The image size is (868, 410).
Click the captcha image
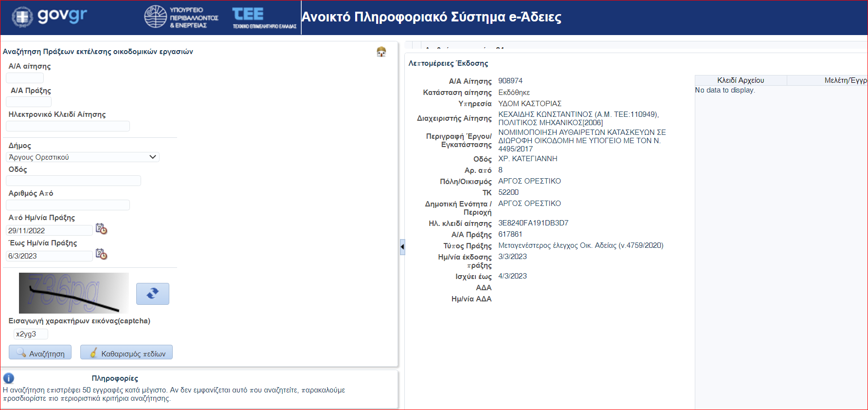coord(74,293)
